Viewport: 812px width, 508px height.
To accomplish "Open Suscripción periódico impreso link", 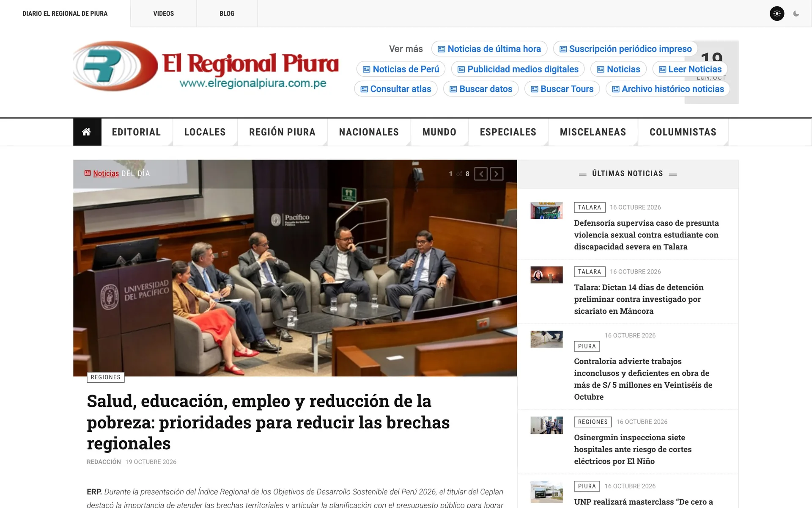I will (x=625, y=49).
